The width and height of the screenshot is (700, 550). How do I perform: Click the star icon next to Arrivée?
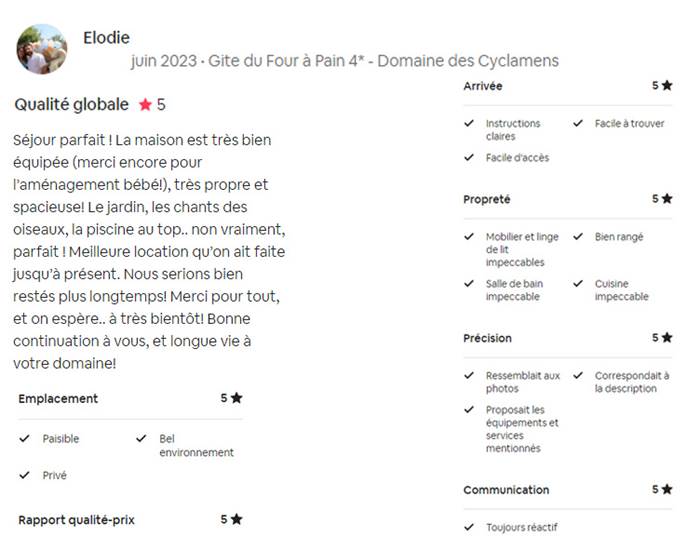[667, 85]
